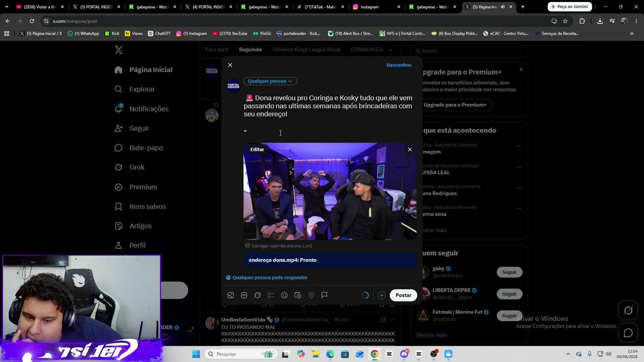This screenshot has width=644, height=362.
Task: Go to Página Inicial in sidebar
Action: pyautogui.click(x=143, y=70)
